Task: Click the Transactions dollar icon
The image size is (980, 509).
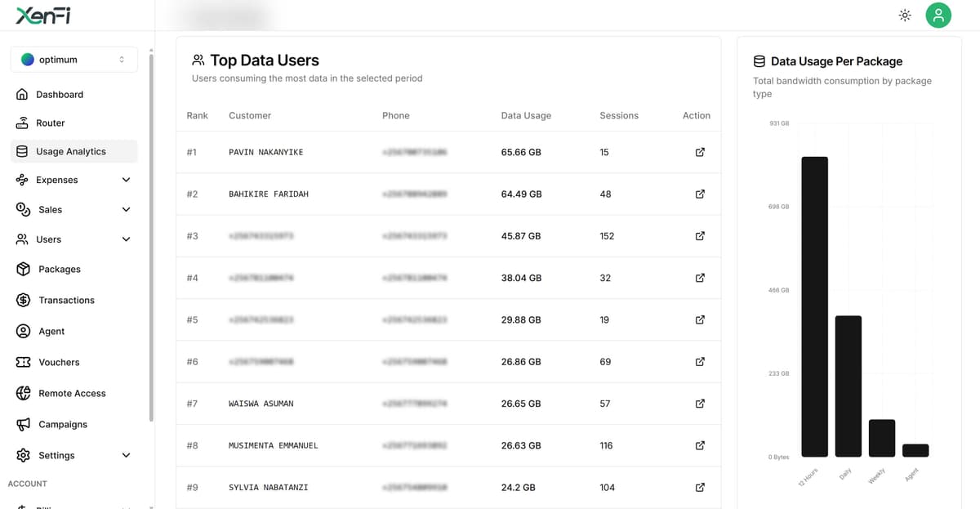Action: (x=23, y=301)
